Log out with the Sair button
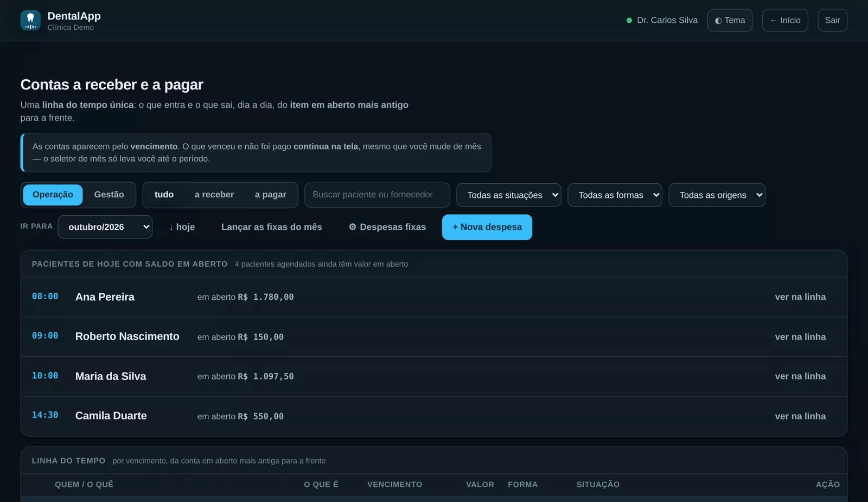Viewport: 868px width, 502px height. click(832, 21)
